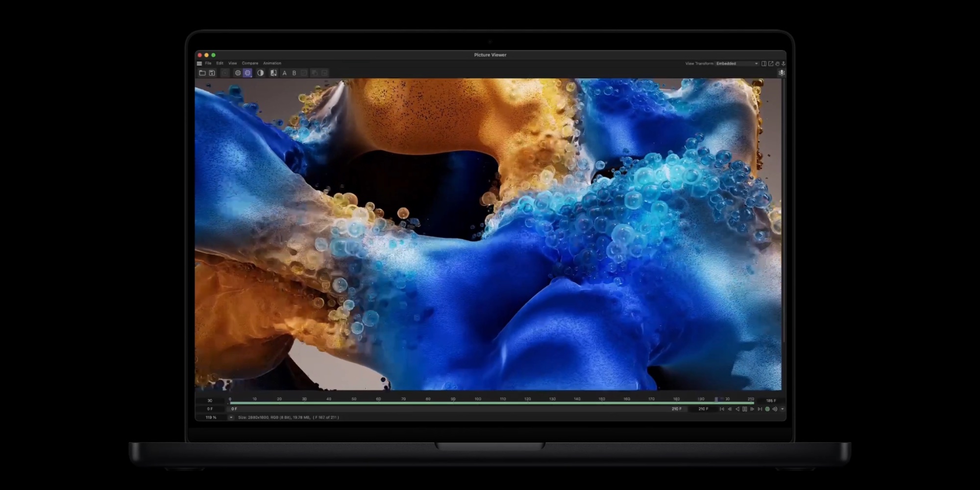This screenshot has width=980, height=490.
Task: Save the current image
Action: pos(212,73)
